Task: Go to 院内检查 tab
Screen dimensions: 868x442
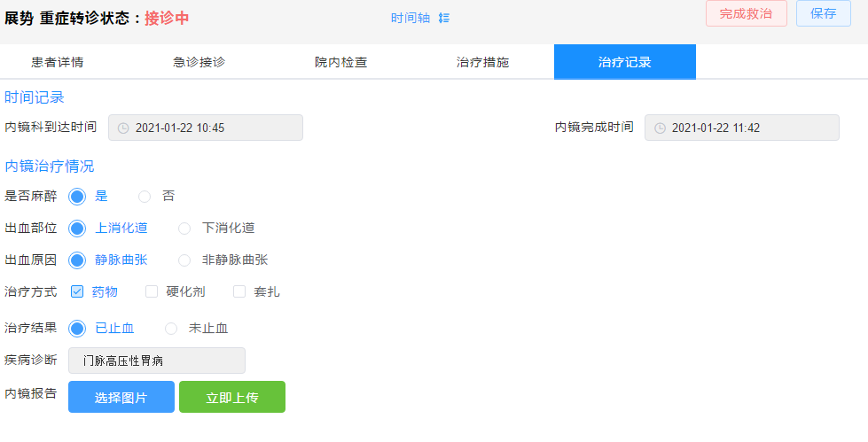Action: coord(341,62)
